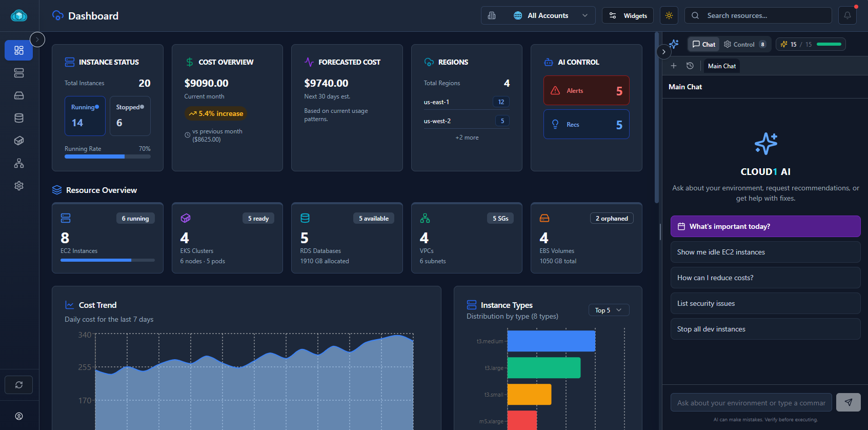
Task: Click the main dashboard vertical scrollbar
Action: point(657,118)
